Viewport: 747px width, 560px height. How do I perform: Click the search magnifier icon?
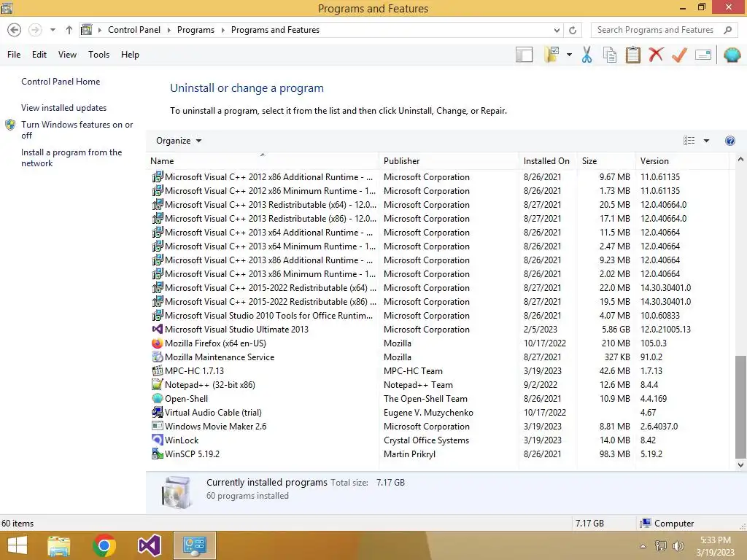727,30
